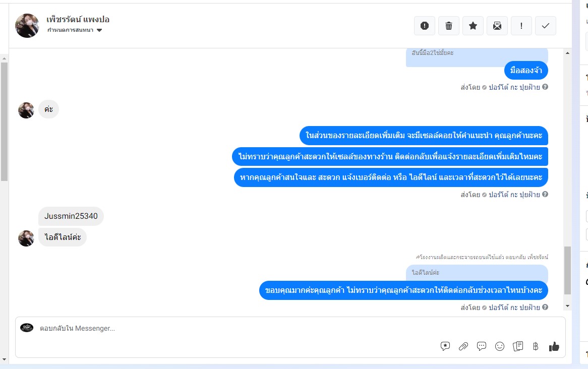
Task: Open the order form document icon
Action: click(x=518, y=346)
